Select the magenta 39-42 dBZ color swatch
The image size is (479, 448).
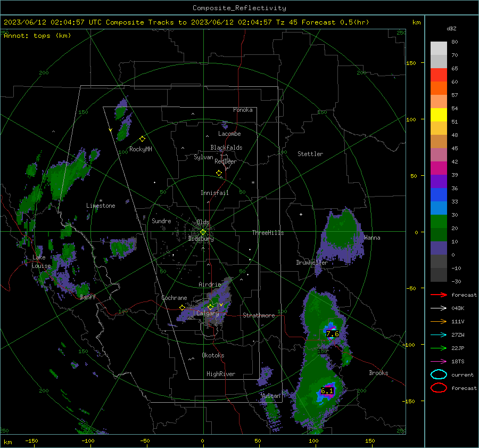[439, 168]
